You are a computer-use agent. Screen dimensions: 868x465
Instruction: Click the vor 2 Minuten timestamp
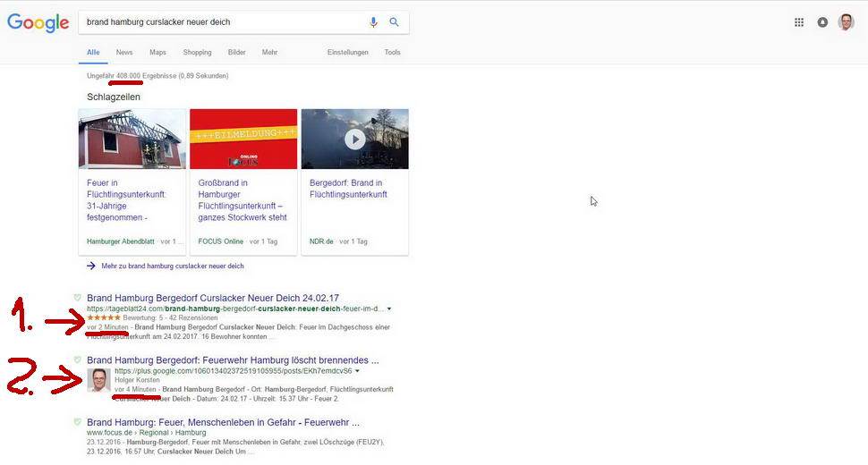point(107,327)
